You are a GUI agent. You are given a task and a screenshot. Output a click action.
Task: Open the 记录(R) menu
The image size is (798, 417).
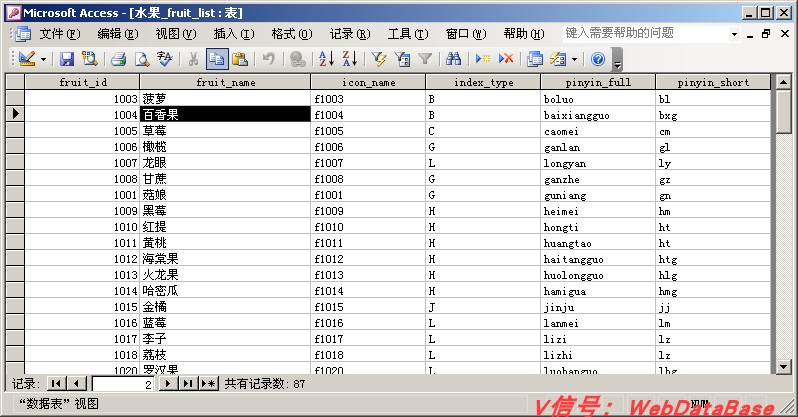point(350,34)
